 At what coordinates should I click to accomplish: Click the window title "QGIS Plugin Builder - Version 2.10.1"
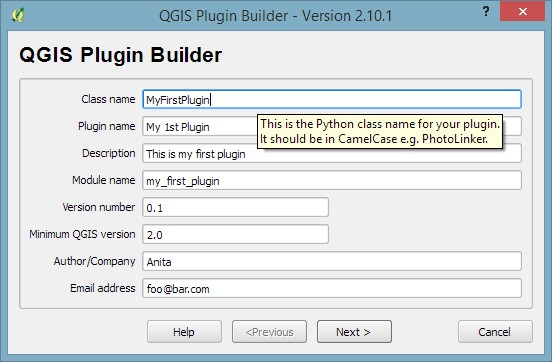[275, 16]
